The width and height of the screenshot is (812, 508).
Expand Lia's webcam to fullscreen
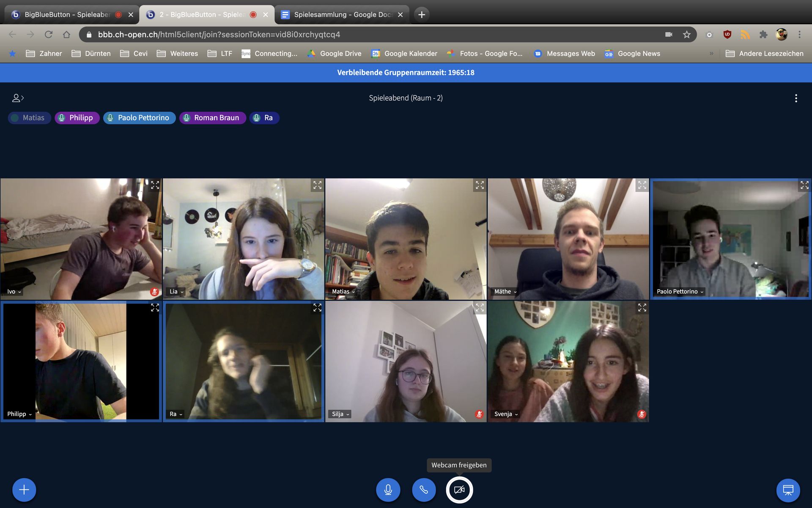point(317,185)
